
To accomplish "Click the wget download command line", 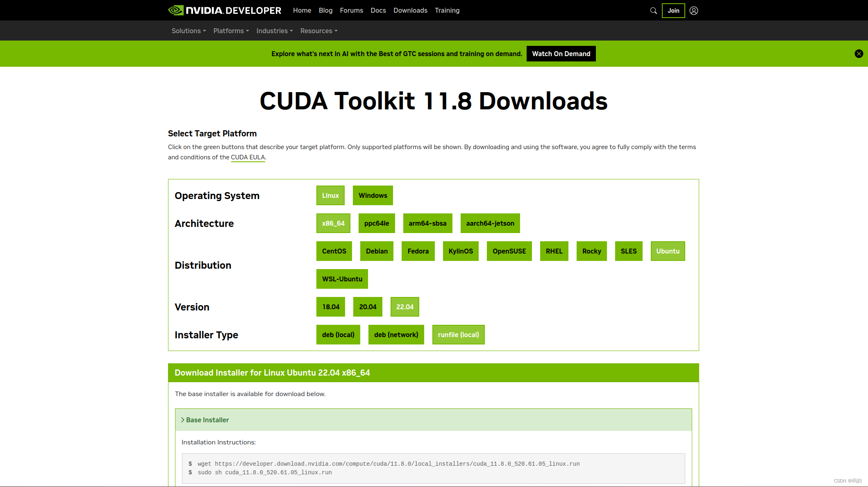I will point(389,464).
